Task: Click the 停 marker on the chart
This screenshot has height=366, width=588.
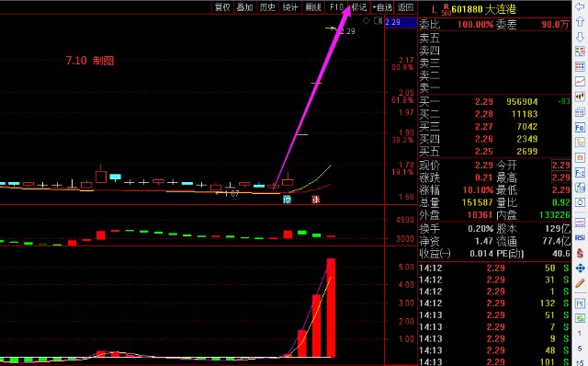Action: (287, 200)
